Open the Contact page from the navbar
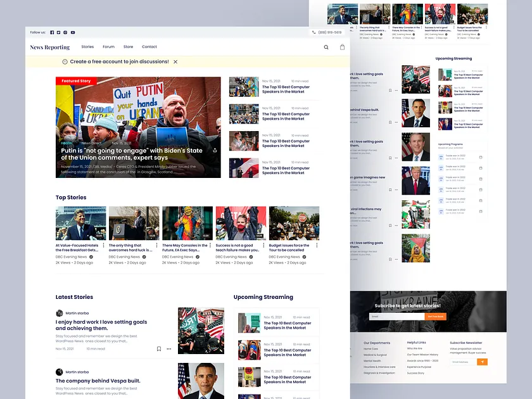 149,47
